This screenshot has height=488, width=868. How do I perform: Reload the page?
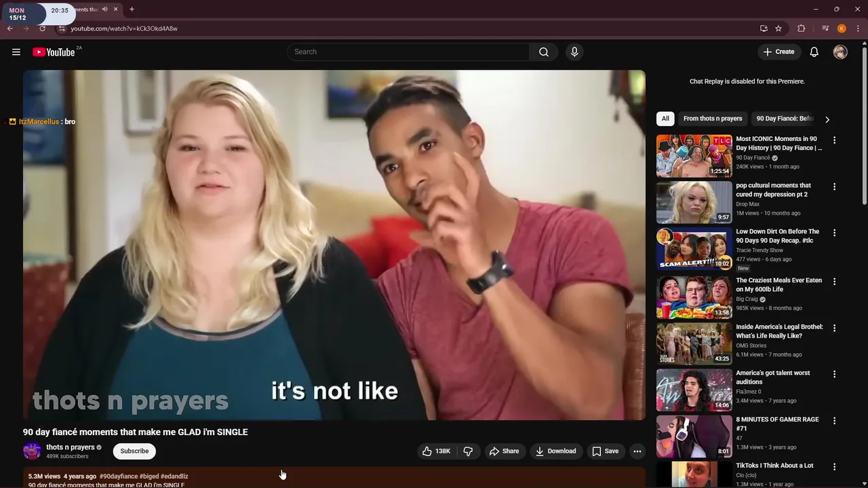[x=42, y=28]
